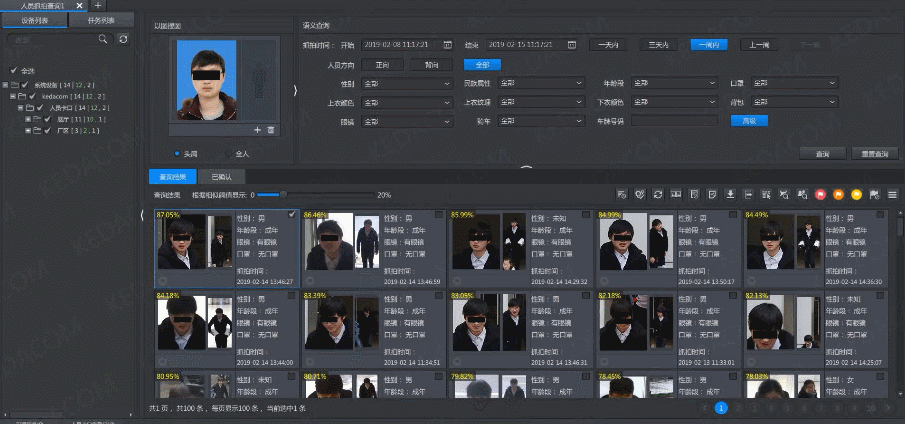
Task: Select the 查询结果 results tab
Action: 173,177
